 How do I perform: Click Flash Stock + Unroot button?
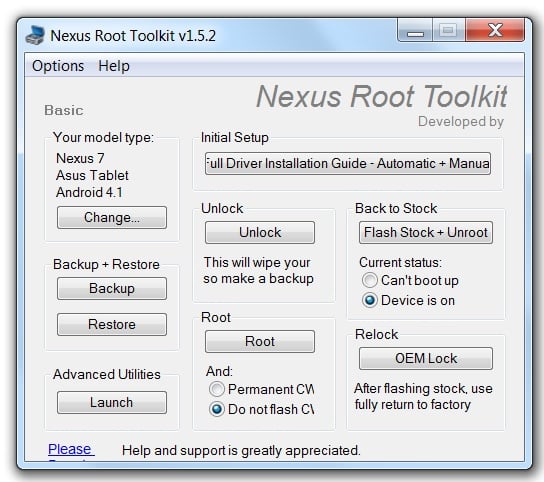pyautogui.click(x=426, y=232)
